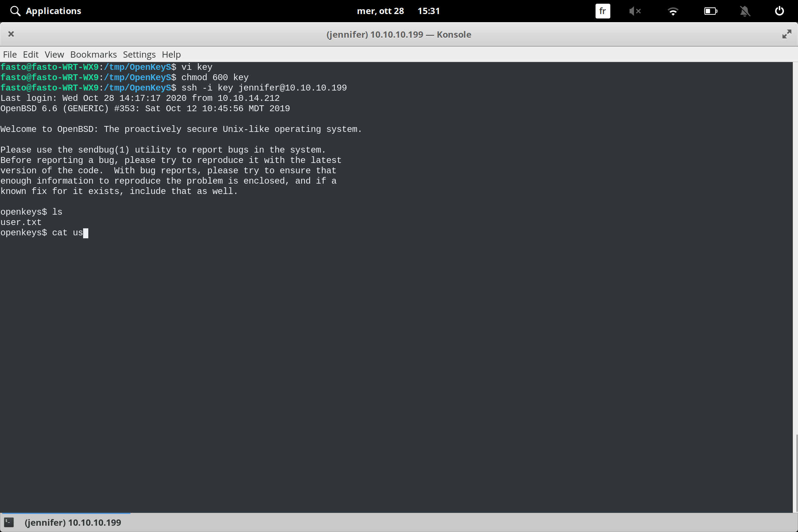The width and height of the screenshot is (798, 532).
Task: Open the File menu
Action: pos(10,54)
